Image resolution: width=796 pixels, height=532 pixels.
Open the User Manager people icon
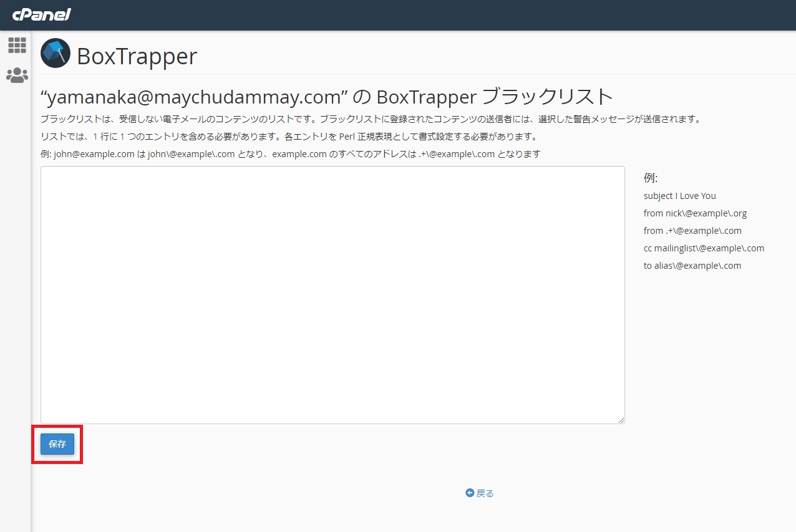(x=17, y=75)
